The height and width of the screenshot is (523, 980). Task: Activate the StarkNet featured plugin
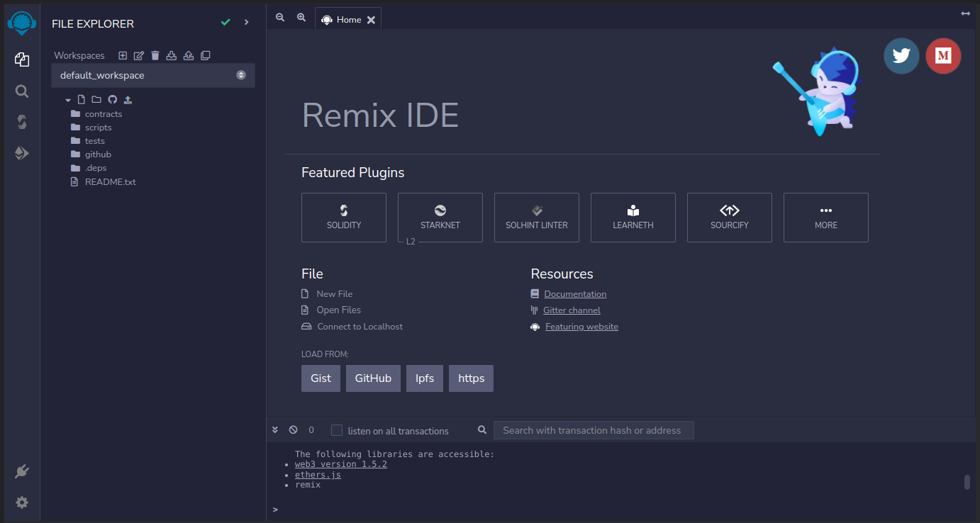tap(440, 218)
